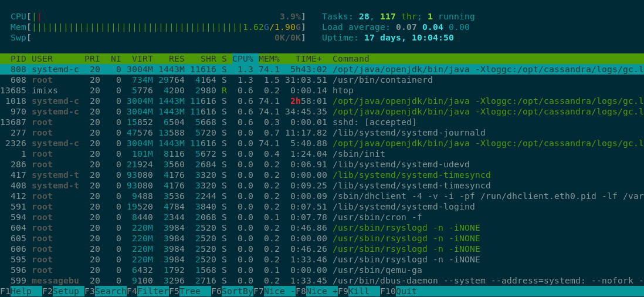The image size is (644, 297).
Task: Click the Command column header
Action: [x=351, y=59]
